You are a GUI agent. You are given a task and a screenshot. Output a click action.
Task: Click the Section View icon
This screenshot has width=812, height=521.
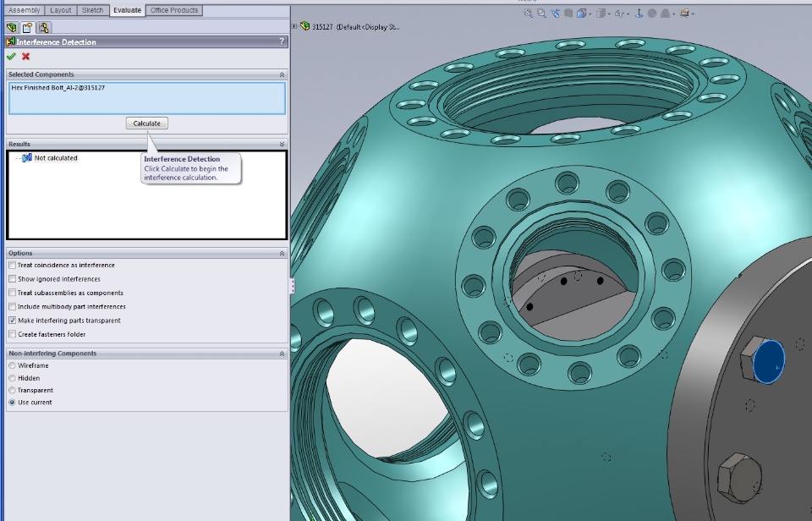pos(568,14)
